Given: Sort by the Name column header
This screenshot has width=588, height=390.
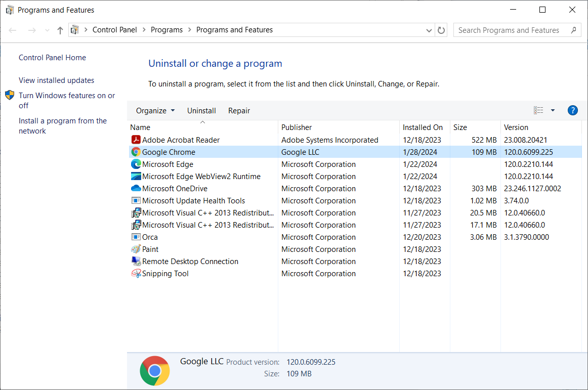Looking at the screenshot, I should pos(203,127).
